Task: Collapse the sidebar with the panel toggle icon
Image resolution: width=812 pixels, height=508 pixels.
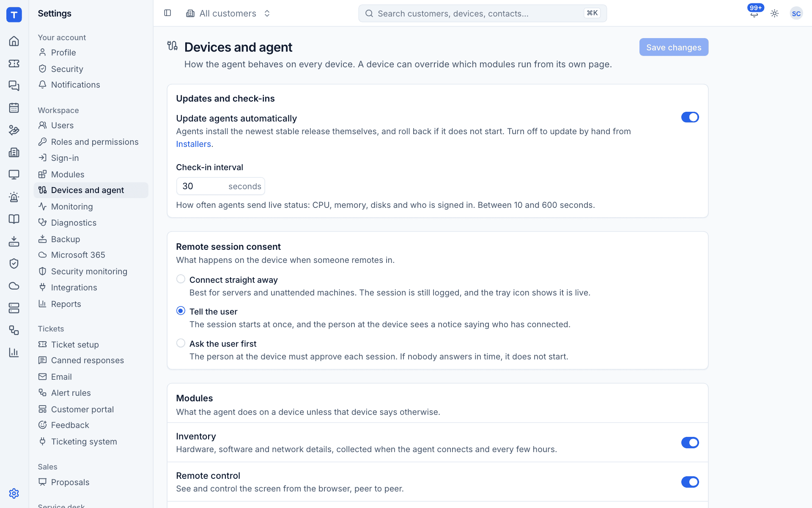Action: click(167, 13)
